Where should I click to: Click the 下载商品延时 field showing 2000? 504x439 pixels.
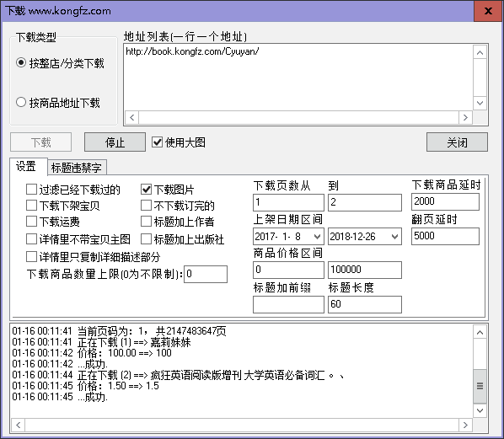(445, 202)
